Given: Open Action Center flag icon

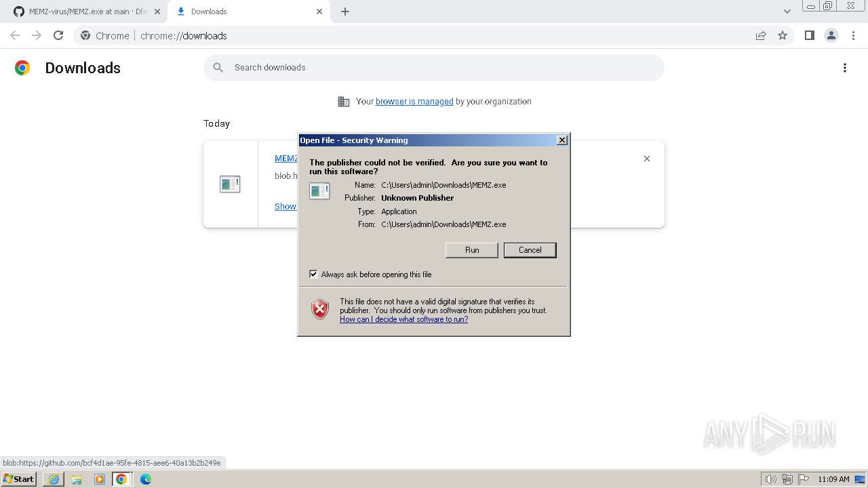Looking at the screenshot, I should click(804, 479).
